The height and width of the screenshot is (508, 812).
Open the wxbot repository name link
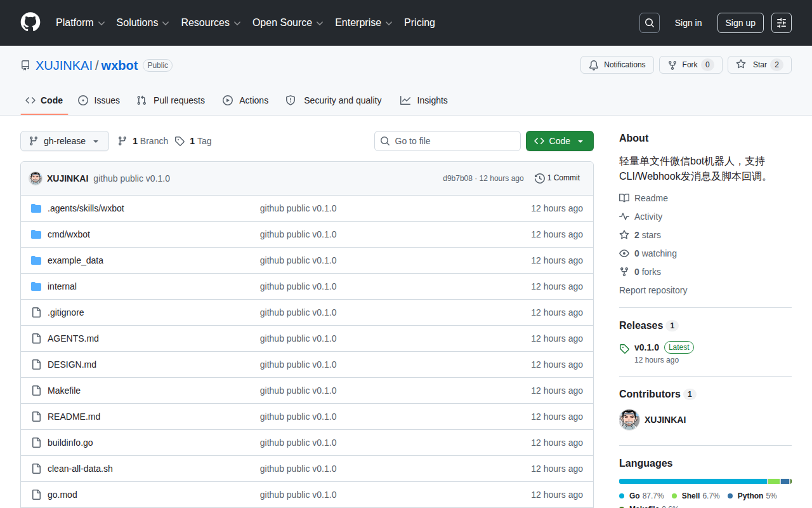click(x=120, y=65)
